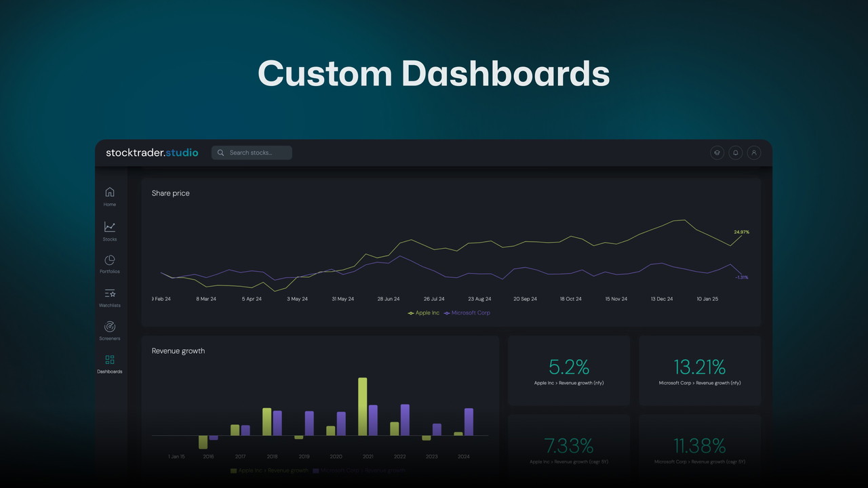Open the notifications bell
This screenshot has height=488, width=868.
click(x=735, y=153)
